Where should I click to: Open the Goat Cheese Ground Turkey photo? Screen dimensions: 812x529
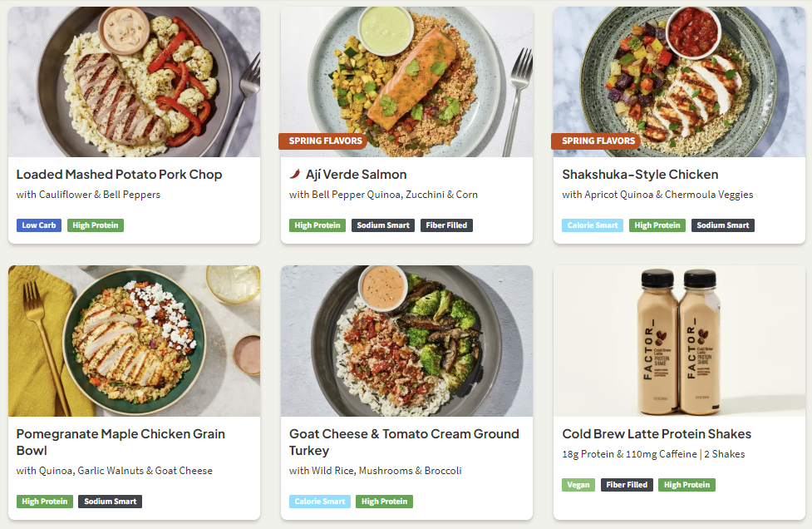pos(406,341)
